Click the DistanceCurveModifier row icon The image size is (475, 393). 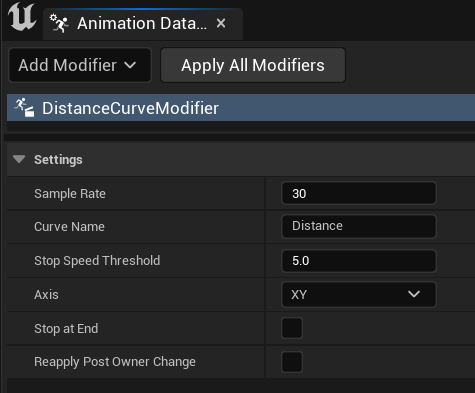24,108
